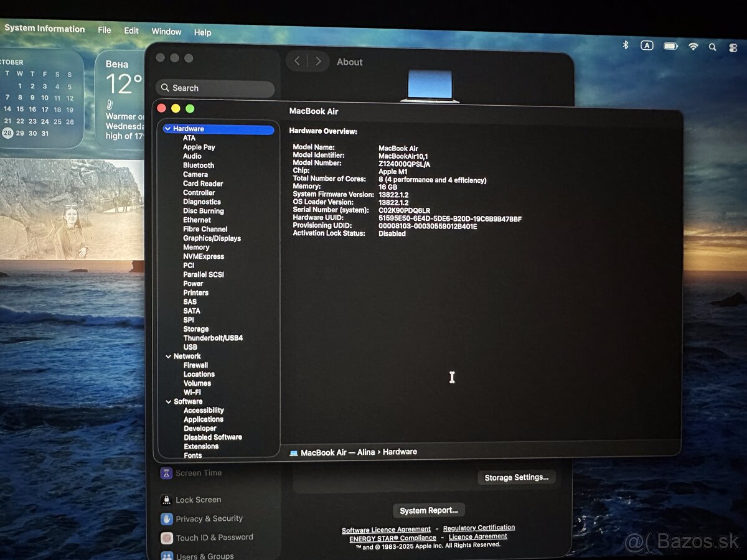
Task: Click the Search field in System Settings
Action: [215, 88]
